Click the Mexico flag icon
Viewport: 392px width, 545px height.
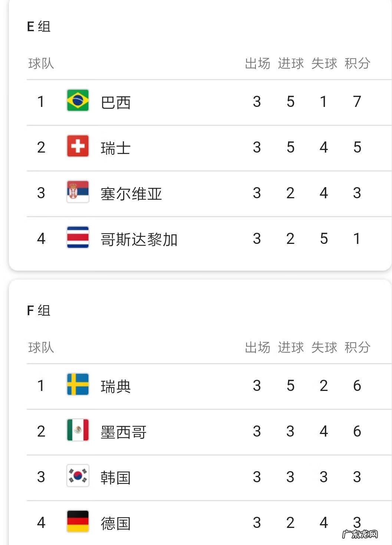point(78,430)
